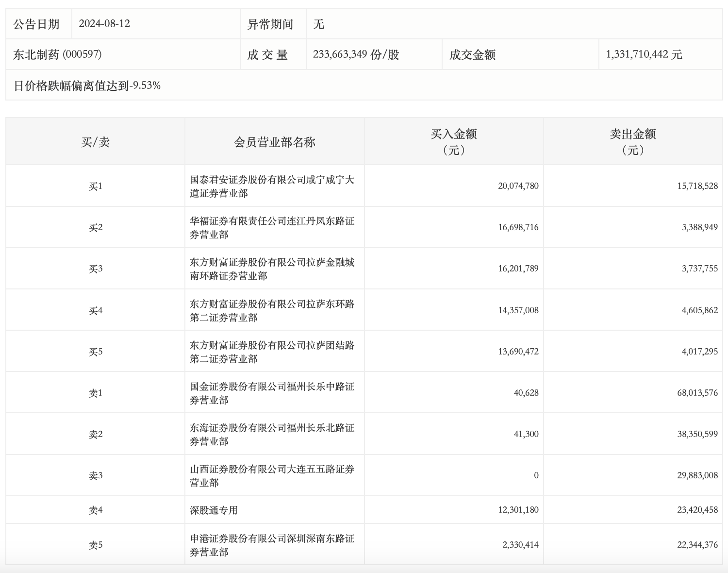Click 东方财富证券 拉萨团结路第二 branch
The height and width of the screenshot is (573, 728).
point(272,352)
